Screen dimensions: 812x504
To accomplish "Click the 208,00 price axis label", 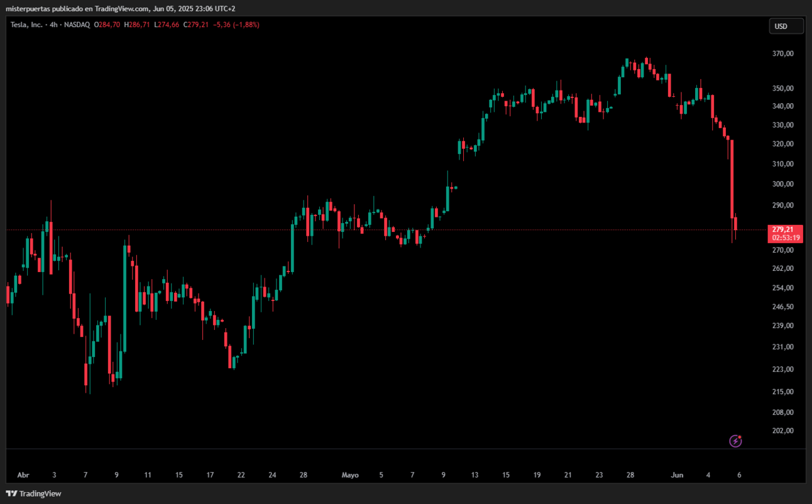I will [x=783, y=412].
